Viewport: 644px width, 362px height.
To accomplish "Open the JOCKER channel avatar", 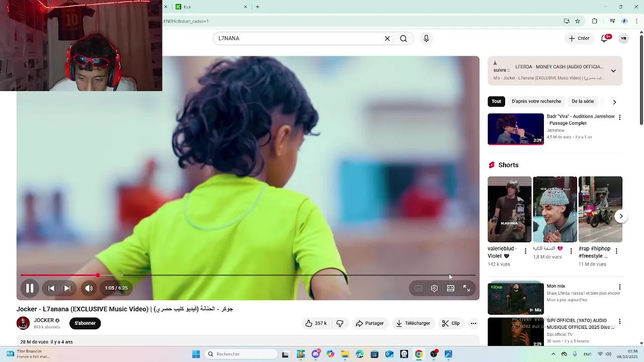I will click(23, 323).
